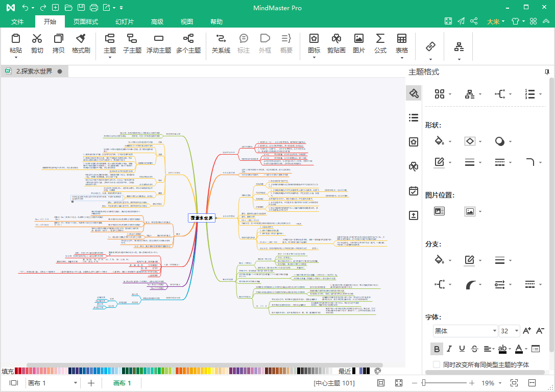Click the Copy (拷贝) icon

pos(58,39)
